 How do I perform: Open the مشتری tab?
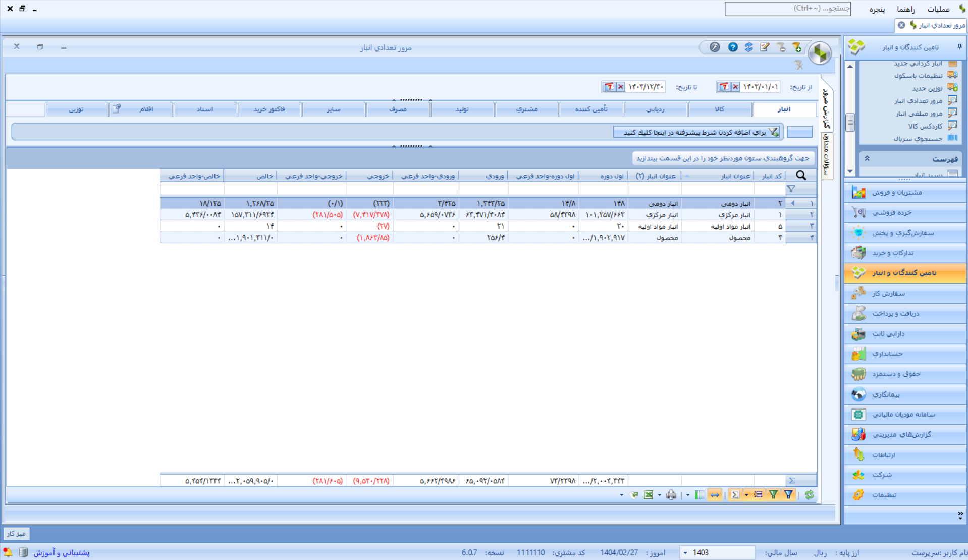pos(527,109)
